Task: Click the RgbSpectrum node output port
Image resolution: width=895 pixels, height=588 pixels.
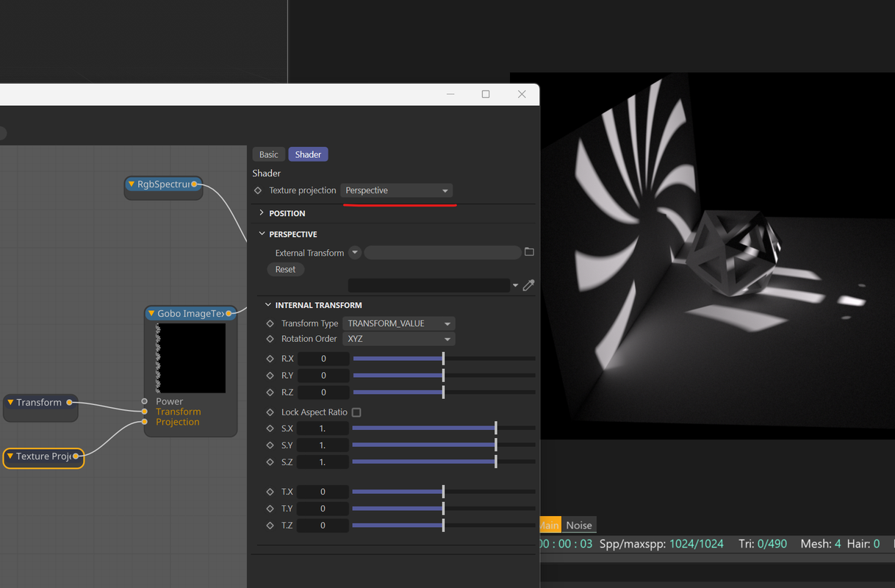Action: click(x=194, y=184)
